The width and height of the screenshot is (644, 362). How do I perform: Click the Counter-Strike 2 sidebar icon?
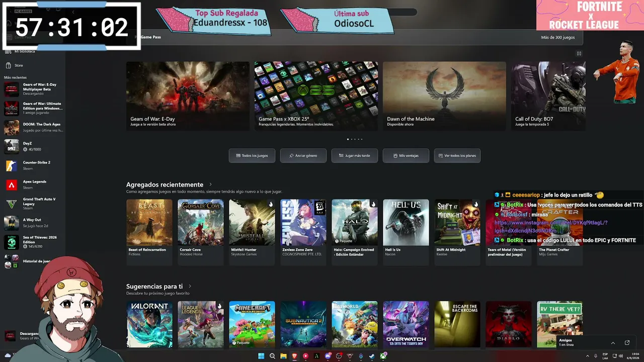(x=12, y=165)
